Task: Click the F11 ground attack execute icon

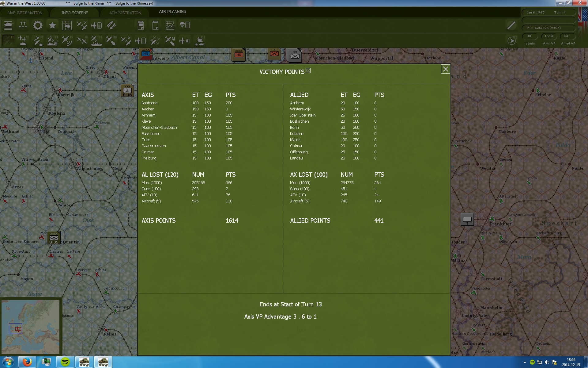Action: click(200, 40)
